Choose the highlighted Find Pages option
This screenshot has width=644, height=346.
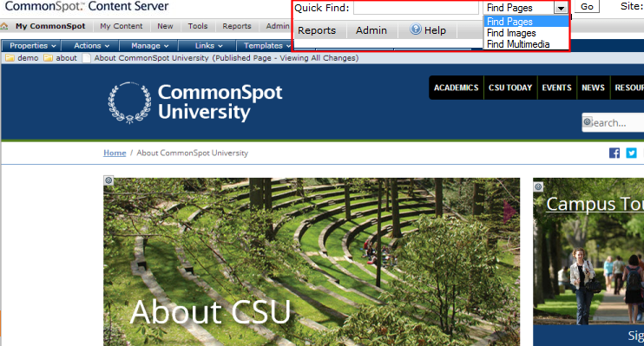[526, 22]
